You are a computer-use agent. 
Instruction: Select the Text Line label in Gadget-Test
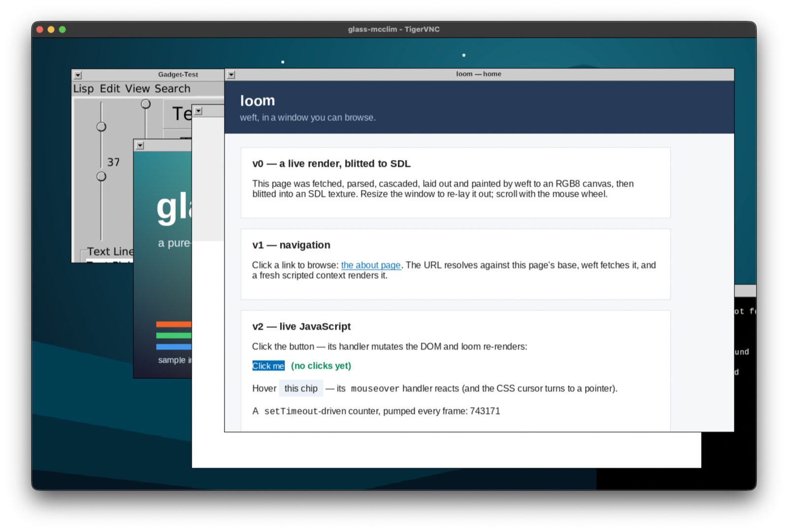click(x=110, y=251)
